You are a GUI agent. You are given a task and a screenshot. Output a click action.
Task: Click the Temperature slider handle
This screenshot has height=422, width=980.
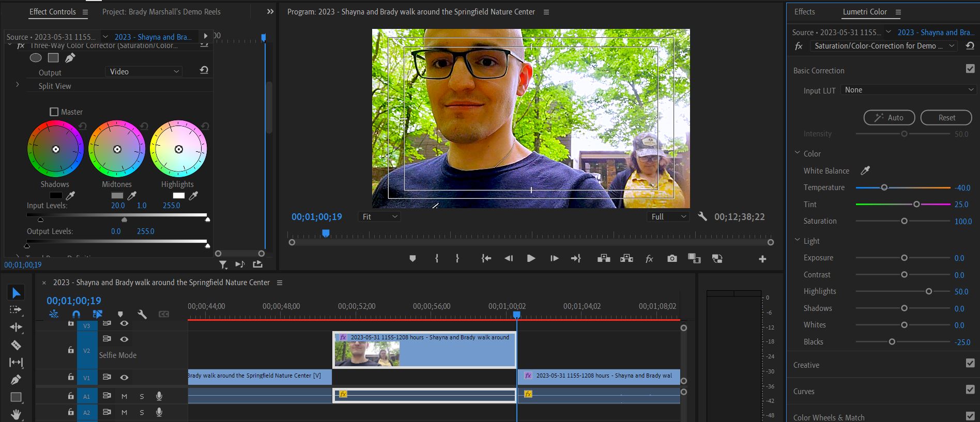tap(884, 187)
